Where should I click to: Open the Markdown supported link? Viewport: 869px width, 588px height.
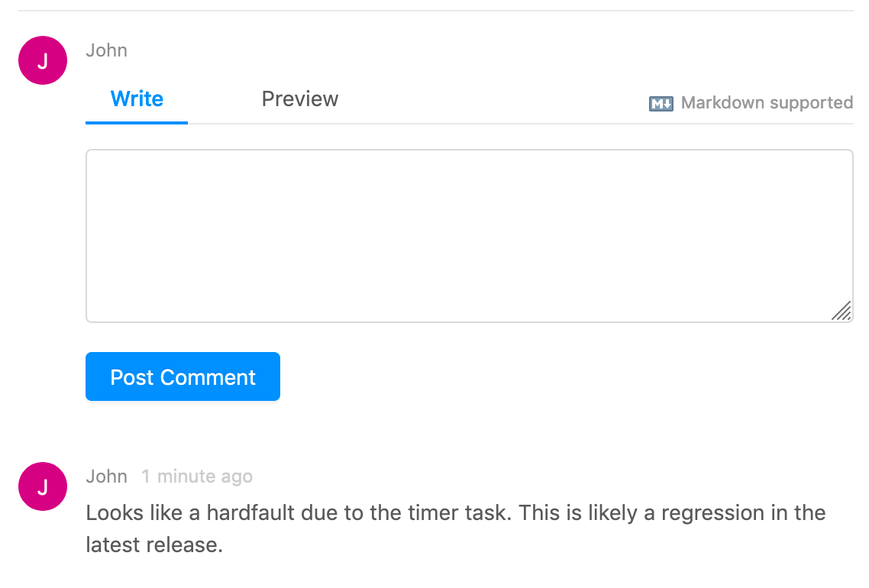(766, 103)
